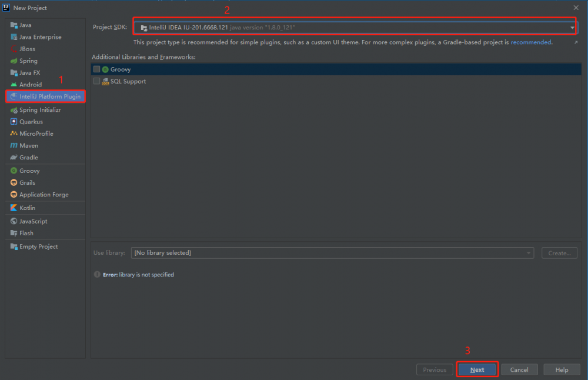Enable the Groovy library checkbox
Screen dimensions: 588x380
(x=96, y=69)
